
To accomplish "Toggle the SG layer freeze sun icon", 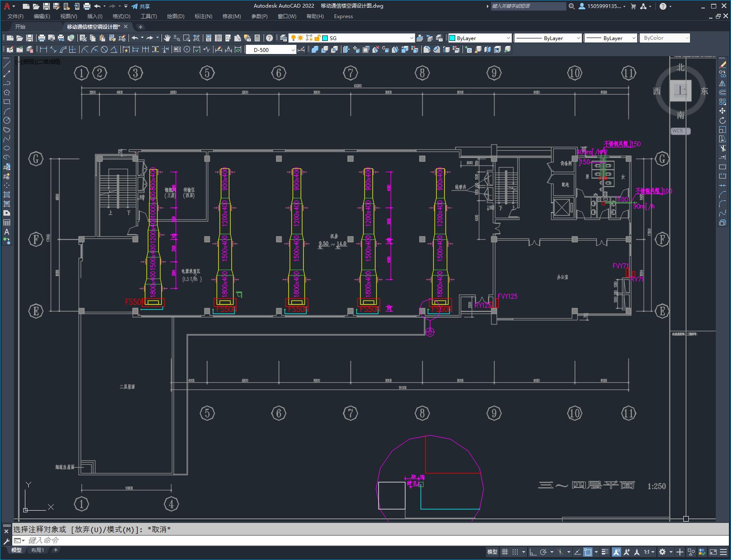I will tap(300, 38).
